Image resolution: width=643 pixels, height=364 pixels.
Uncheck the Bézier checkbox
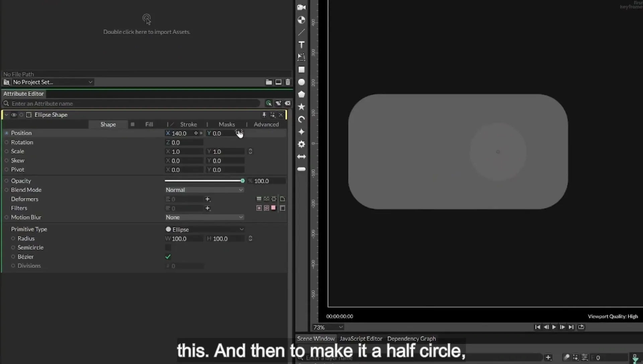coord(168,257)
